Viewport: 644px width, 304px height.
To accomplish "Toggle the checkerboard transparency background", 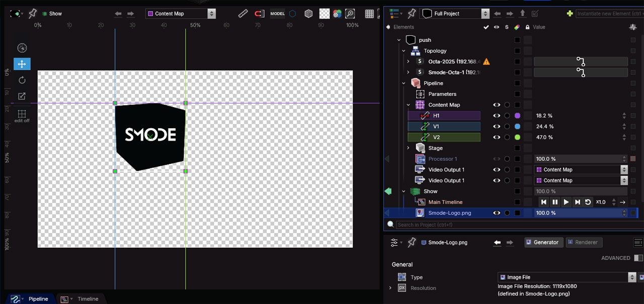I will click(x=325, y=14).
